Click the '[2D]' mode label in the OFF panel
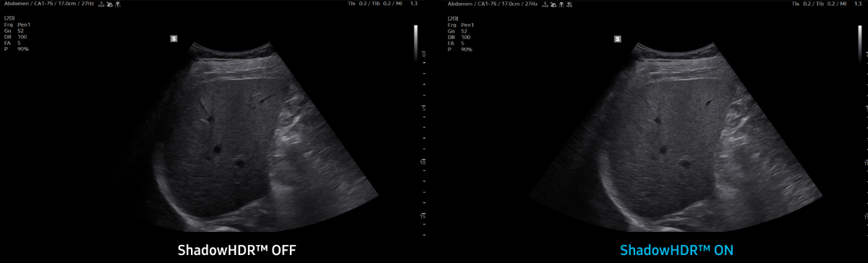 tap(9, 19)
